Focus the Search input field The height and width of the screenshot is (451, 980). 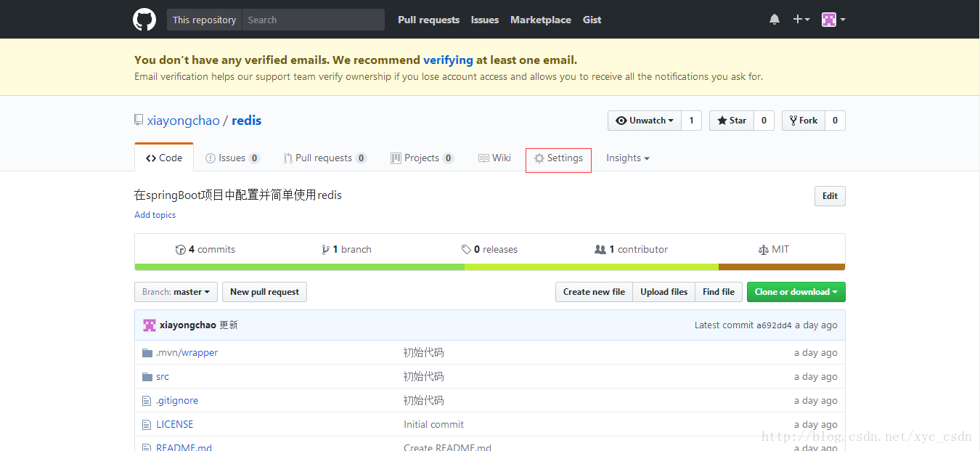pos(314,20)
